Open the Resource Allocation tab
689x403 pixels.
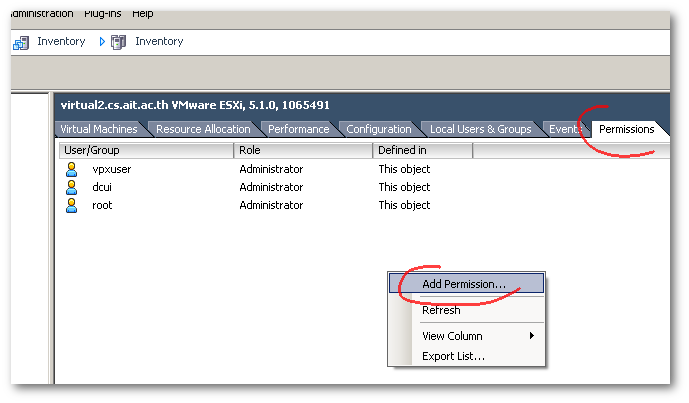(203, 129)
